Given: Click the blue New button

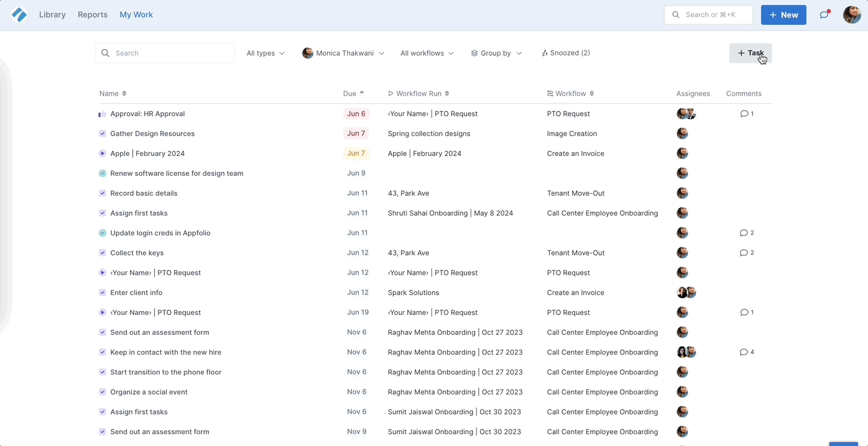Looking at the screenshot, I should [x=783, y=15].
